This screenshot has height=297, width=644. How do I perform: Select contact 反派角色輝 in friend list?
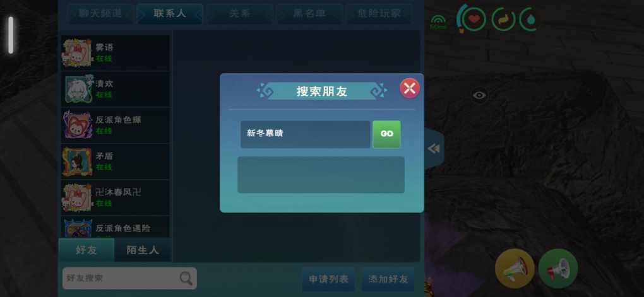[x=116, y=125]
